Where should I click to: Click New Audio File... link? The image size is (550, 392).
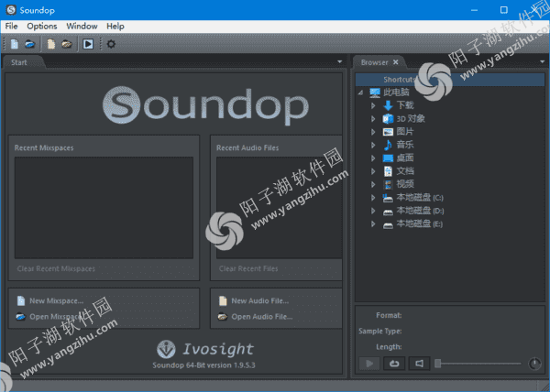pyautogui.click(x=260, y=301)
